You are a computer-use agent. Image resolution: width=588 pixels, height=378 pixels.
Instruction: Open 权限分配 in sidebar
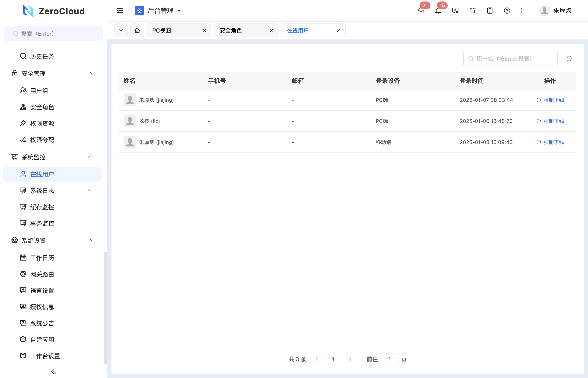pyautogui.click(x=52, y=140)
